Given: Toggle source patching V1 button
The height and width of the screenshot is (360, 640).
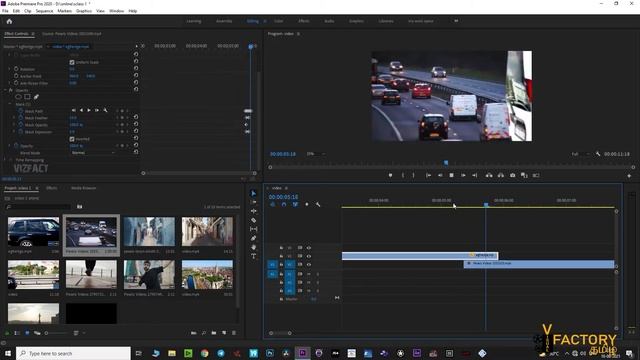Looking at the screenshot, I should point(272,264).
